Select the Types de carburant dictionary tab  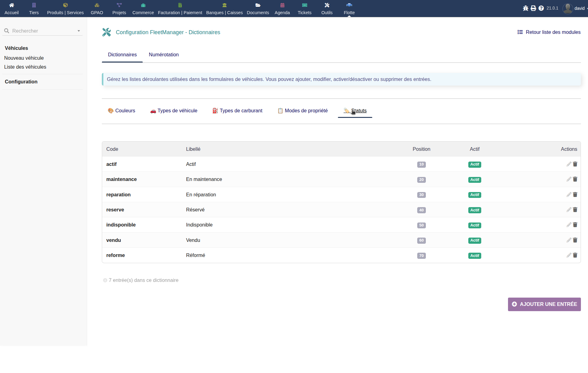(x=237, y=110)
